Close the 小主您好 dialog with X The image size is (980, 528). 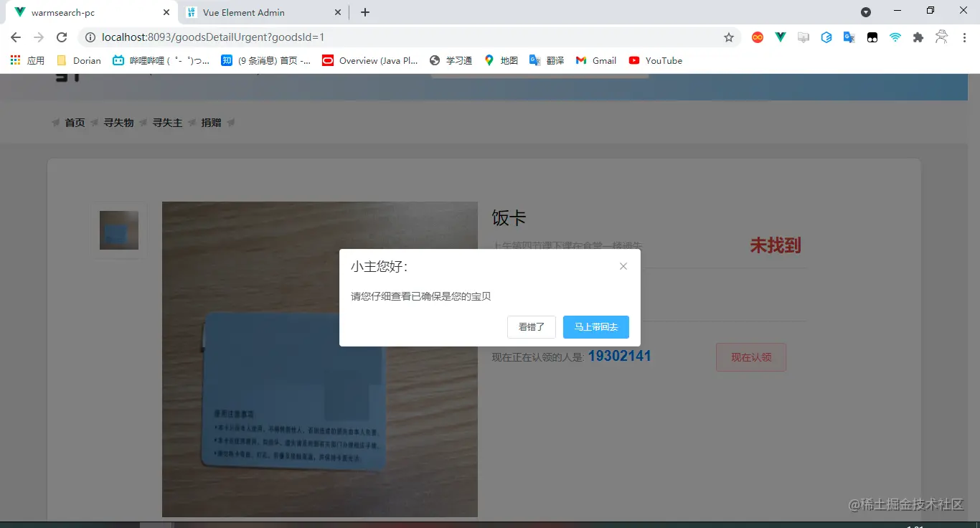623,266
